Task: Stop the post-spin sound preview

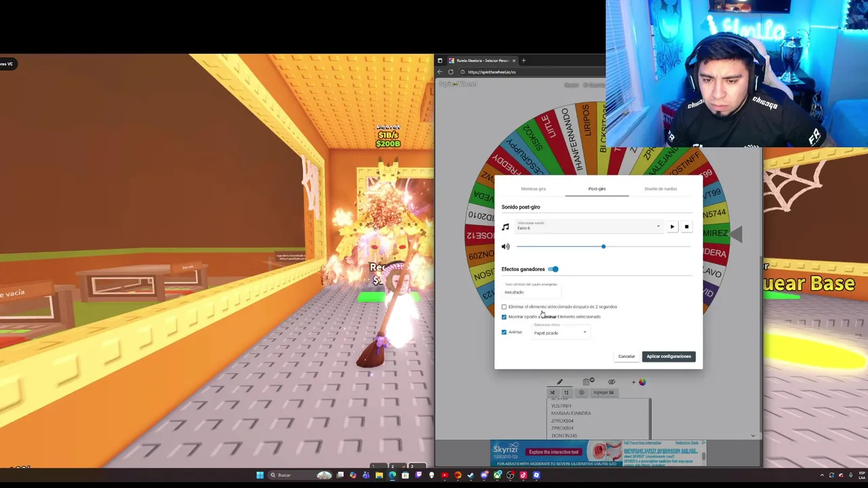Action: 686,227
